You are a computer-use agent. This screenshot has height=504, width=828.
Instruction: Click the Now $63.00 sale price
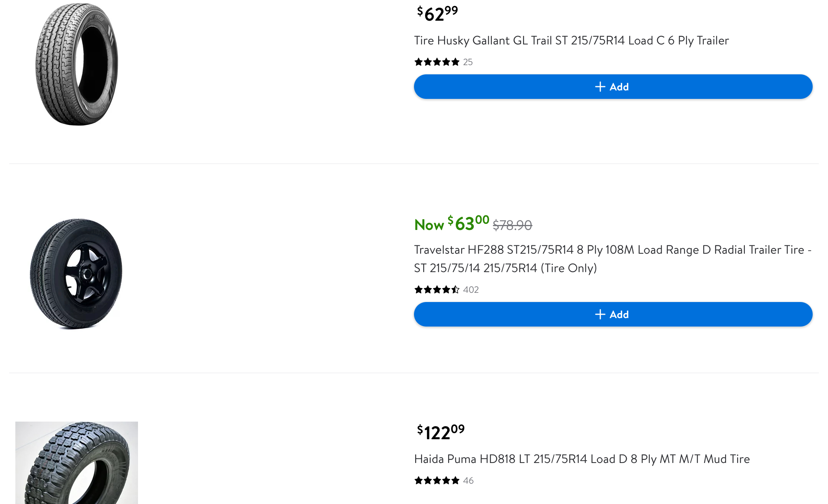click(x=452, y=223)
